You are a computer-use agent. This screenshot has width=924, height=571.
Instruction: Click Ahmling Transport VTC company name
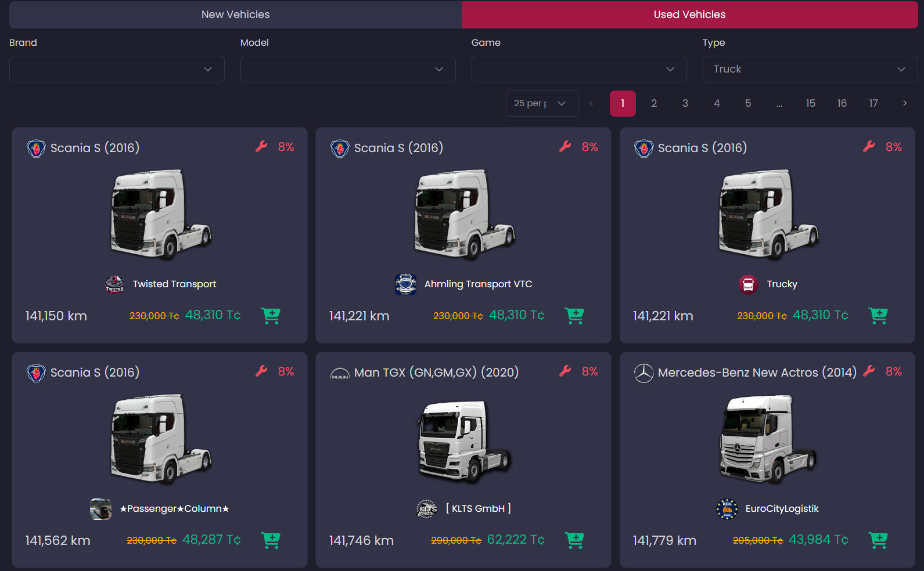click(478, 284)
